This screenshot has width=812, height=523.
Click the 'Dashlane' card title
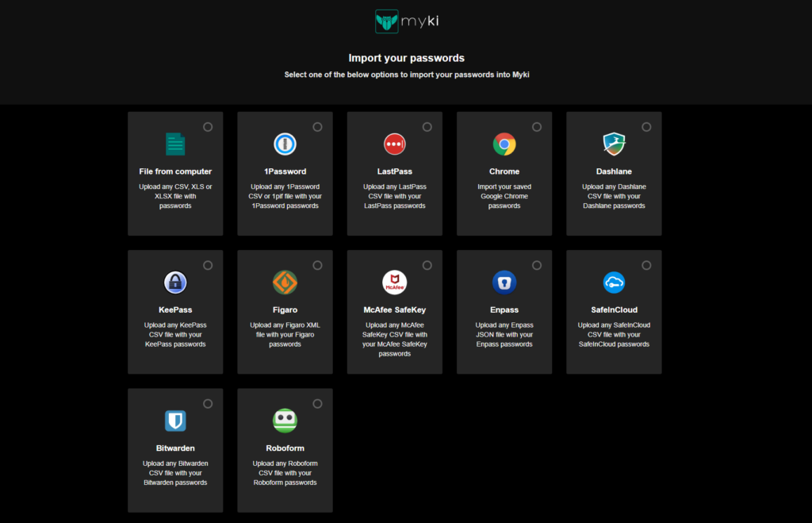[x=615, y=171]
